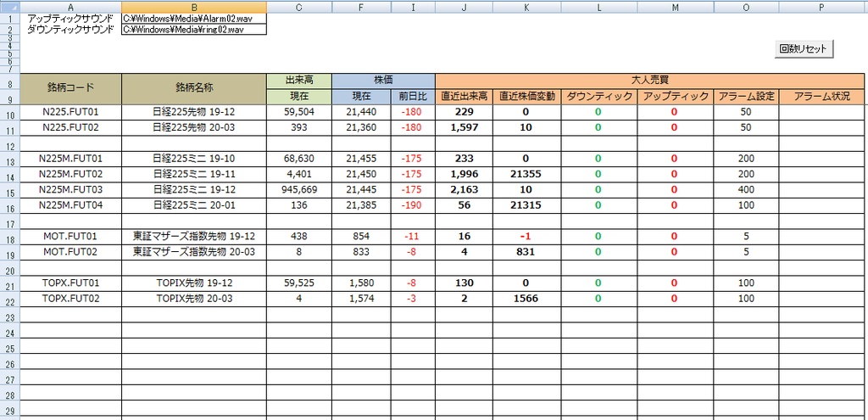Click the 銘柄名称 header cell

(194, 88)
